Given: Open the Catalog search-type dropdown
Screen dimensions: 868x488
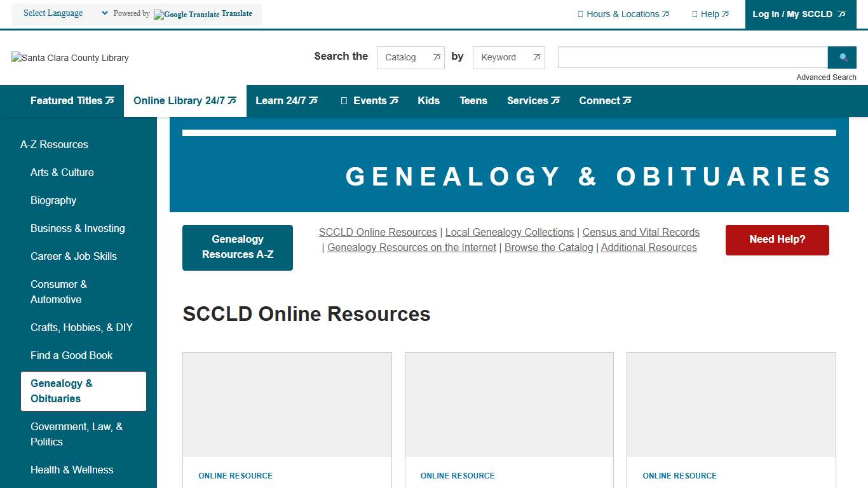Looking at the screenshot, I should click(x=410, y=57).
